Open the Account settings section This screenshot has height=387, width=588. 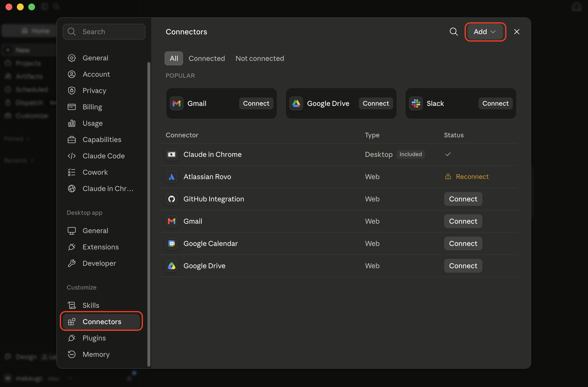point(101,74)
